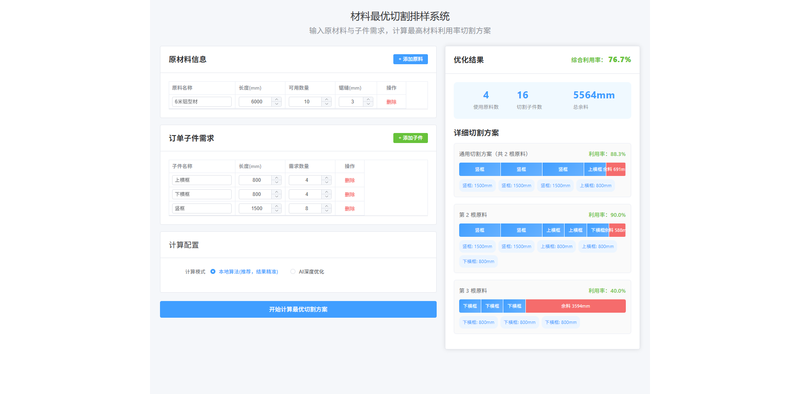Decrease the raw material length 6000 with the down arrow
The width and height of the screenshot is (800, 394).
277,104
